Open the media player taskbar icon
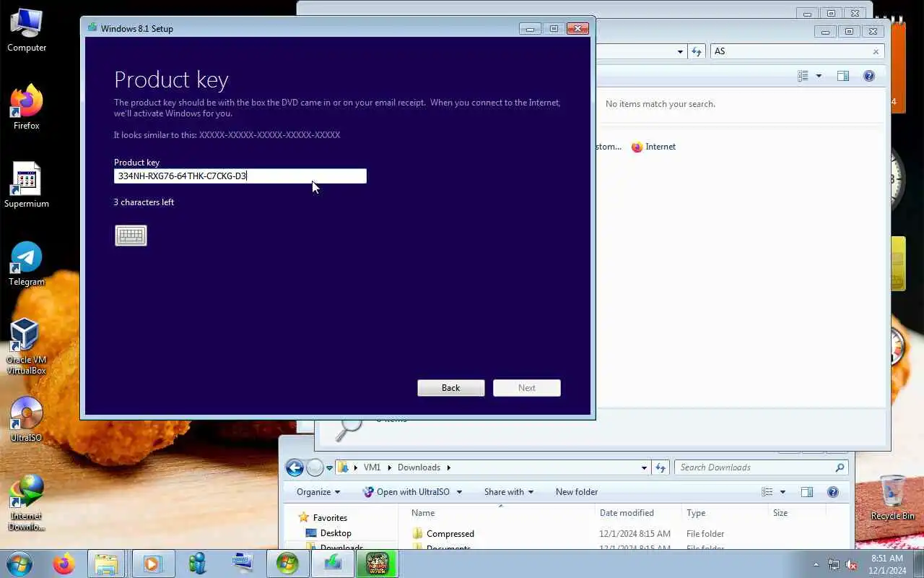The image size is (924, 578). [153, 564]
